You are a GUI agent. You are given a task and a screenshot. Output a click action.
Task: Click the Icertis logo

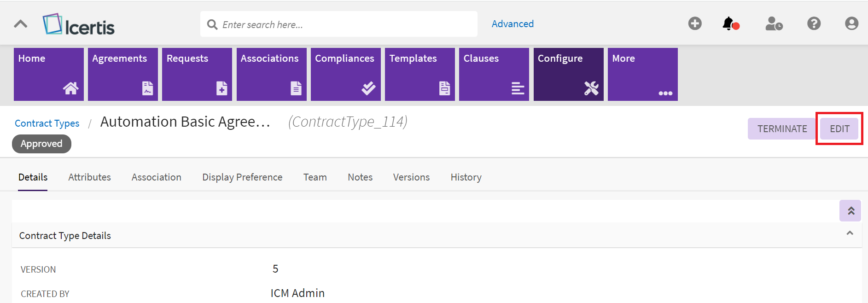[x=79, y=24]
